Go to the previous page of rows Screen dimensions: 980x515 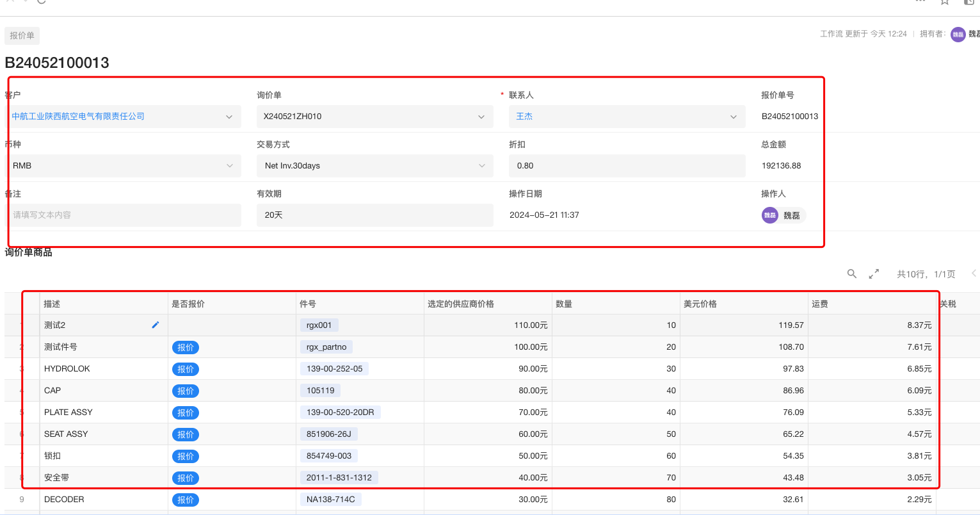973,274
